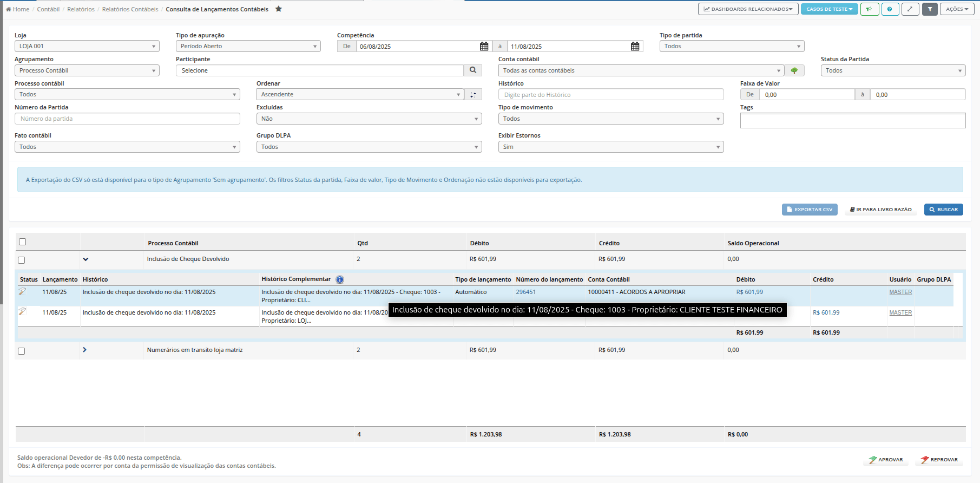Click Ir para Livro Razão
Screen dimensions: 980x483
tap(881, 210)
